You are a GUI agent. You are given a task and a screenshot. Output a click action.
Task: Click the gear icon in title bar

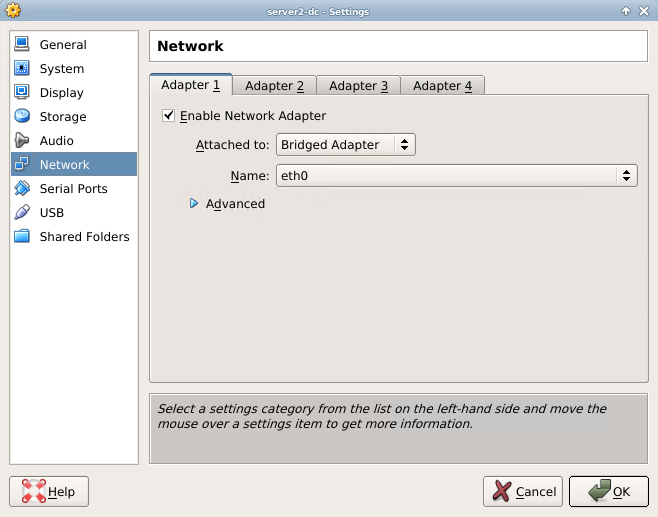[13, 10]
